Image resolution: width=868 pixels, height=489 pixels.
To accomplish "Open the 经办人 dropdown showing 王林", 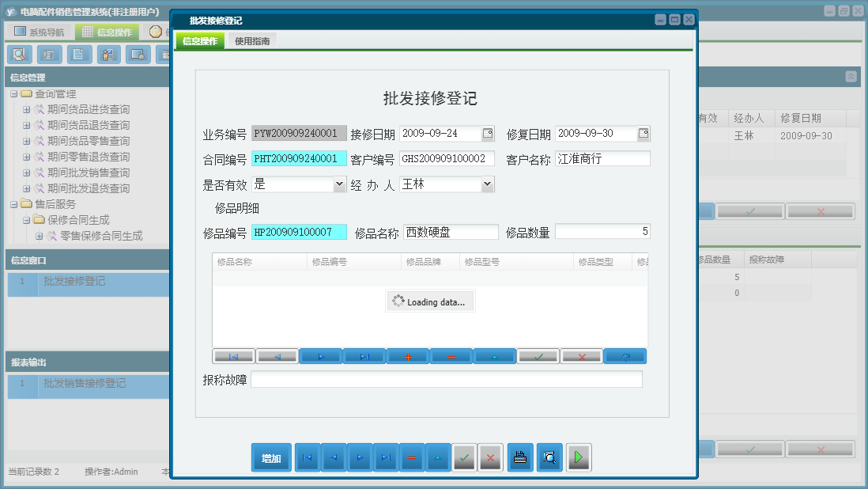I will click(x=489, y=184).
